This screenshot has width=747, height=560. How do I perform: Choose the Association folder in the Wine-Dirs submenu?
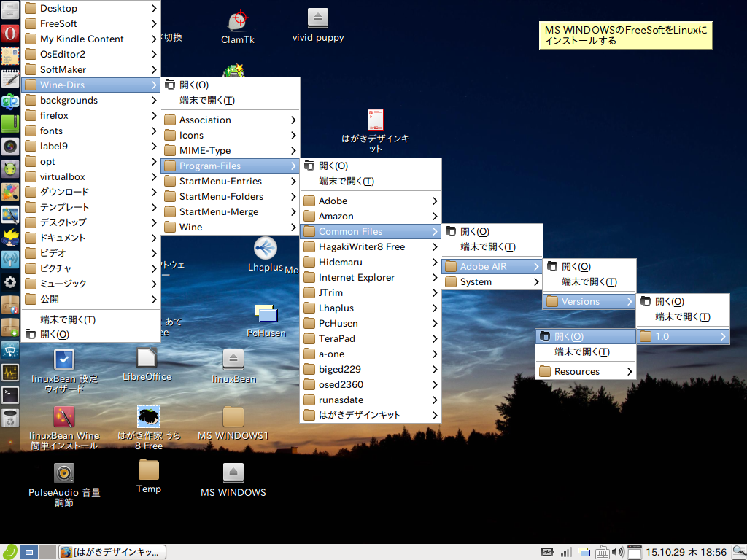tap(230, 120)
